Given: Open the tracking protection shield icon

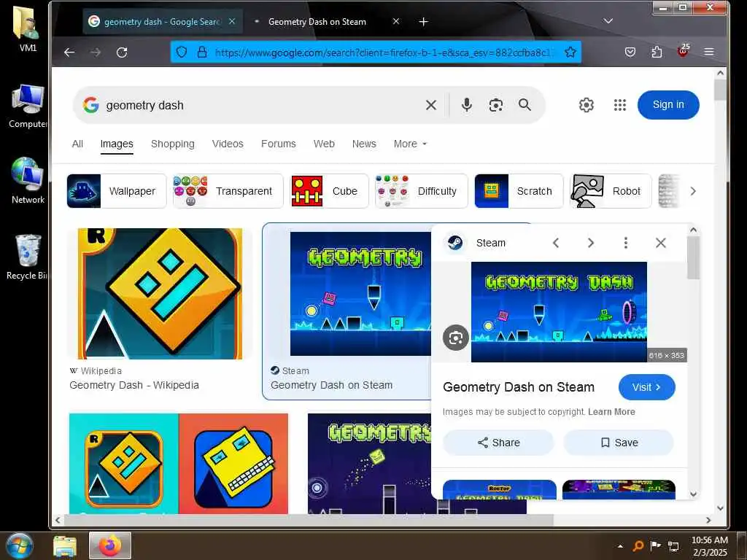Looking at the screenshot, I should (x=182, y=52).
